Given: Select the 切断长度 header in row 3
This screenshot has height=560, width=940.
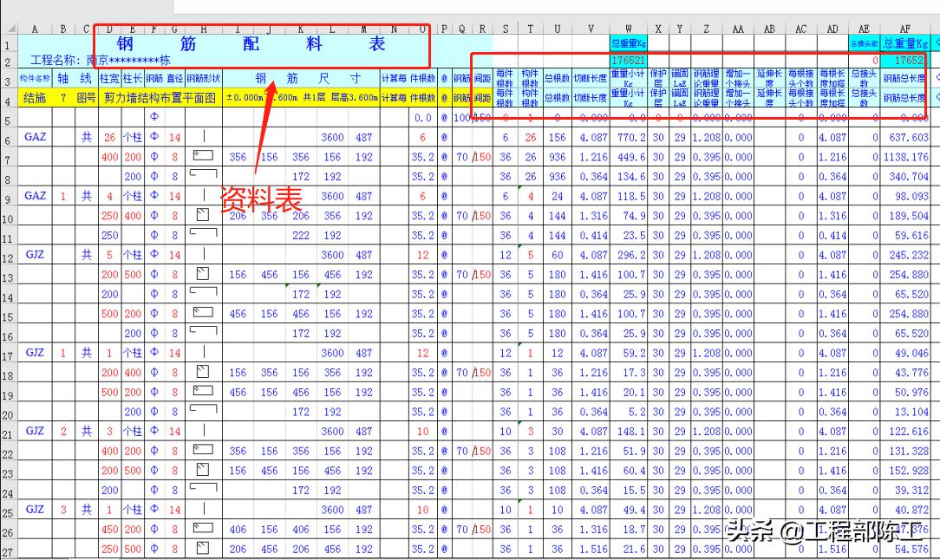Looking at the screenshot, I should [x=591, y=78].
